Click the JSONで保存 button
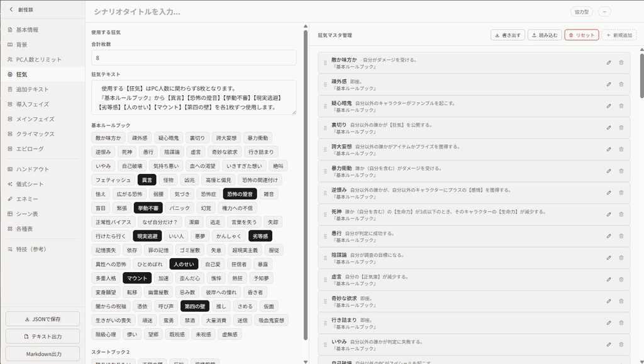 pyautogui.click(x=43, y=319)
